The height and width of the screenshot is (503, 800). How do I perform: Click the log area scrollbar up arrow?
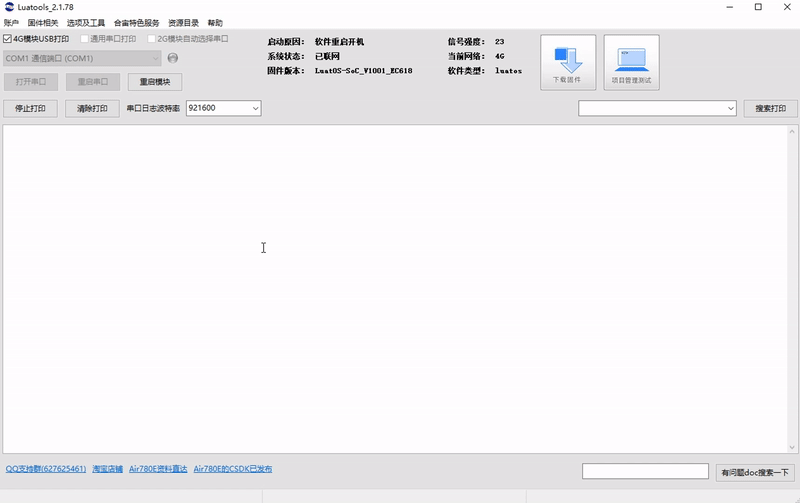[792, 131]
